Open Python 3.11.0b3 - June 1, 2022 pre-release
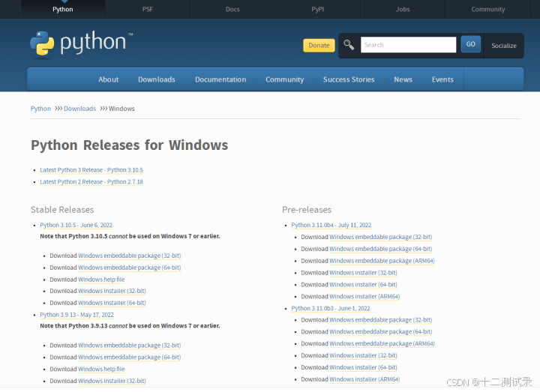 (331, 308)
